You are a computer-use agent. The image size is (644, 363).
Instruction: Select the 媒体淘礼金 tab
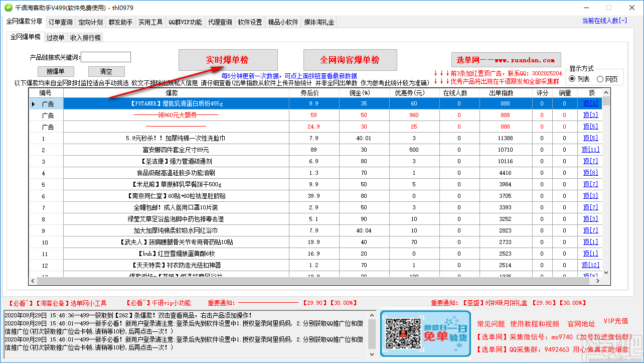319,22
